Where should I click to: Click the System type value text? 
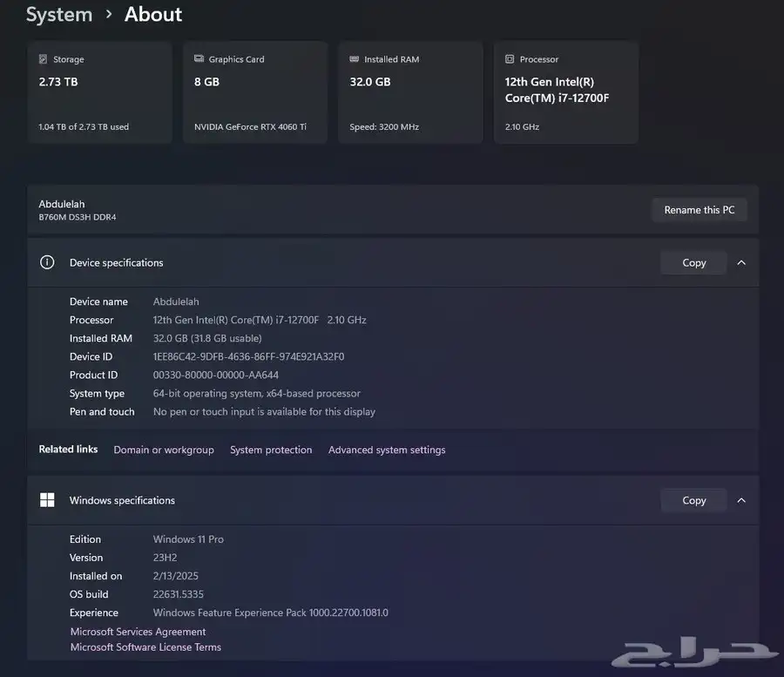click(x=256, y=394)
